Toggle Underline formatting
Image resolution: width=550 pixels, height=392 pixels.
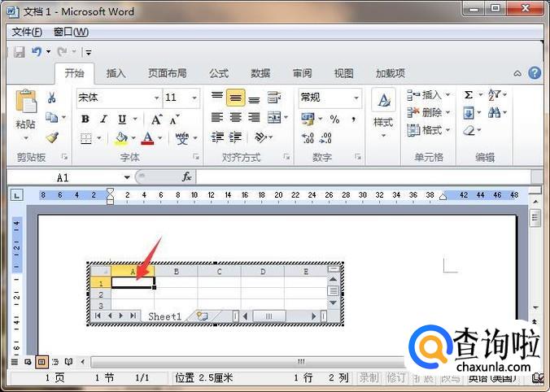(122, 120)
